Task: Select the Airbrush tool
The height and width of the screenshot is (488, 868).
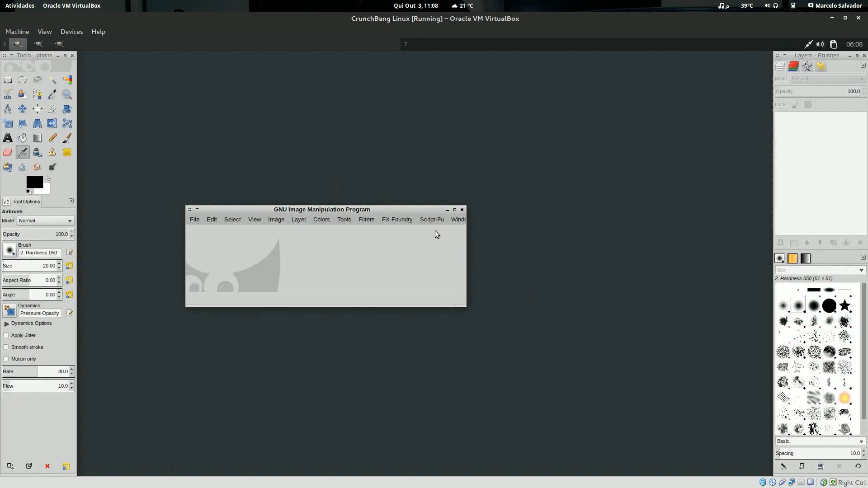Action: coord(23,152)
